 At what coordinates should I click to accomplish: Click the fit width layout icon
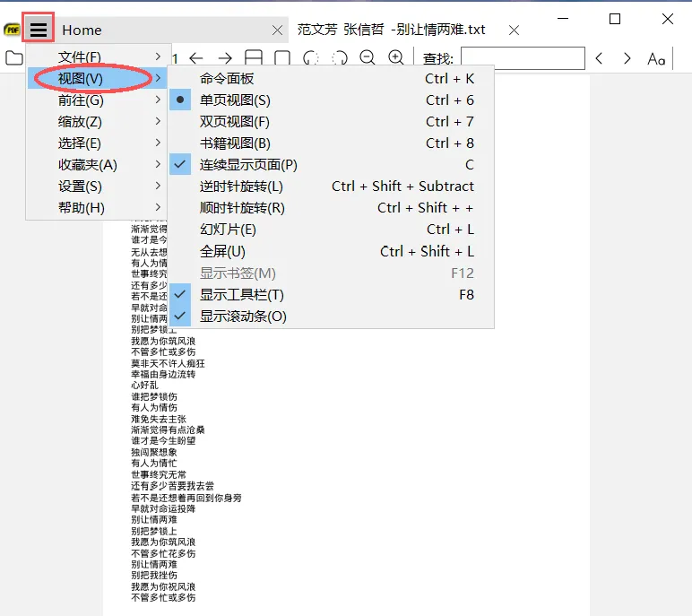pos(254,58)
